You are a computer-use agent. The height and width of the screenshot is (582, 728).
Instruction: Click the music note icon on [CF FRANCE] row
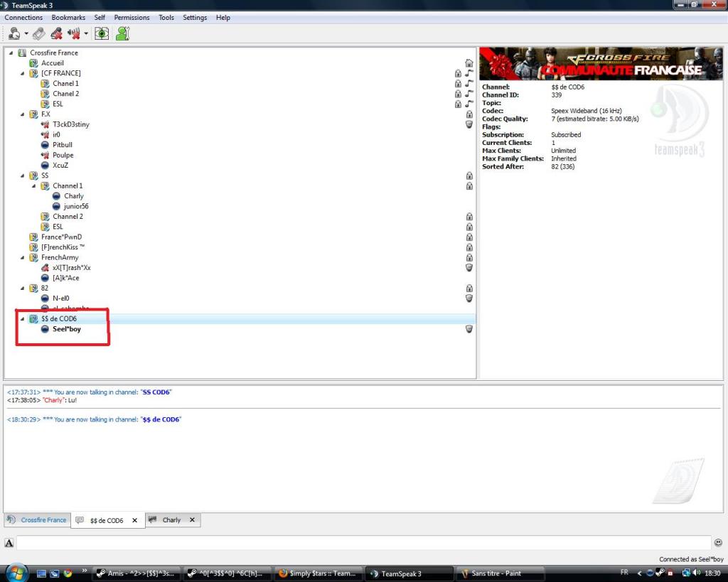click(x=469, y=73)
